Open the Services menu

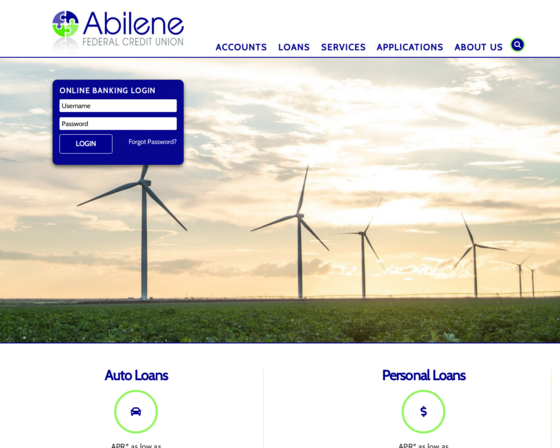click(x=343, y=47)
